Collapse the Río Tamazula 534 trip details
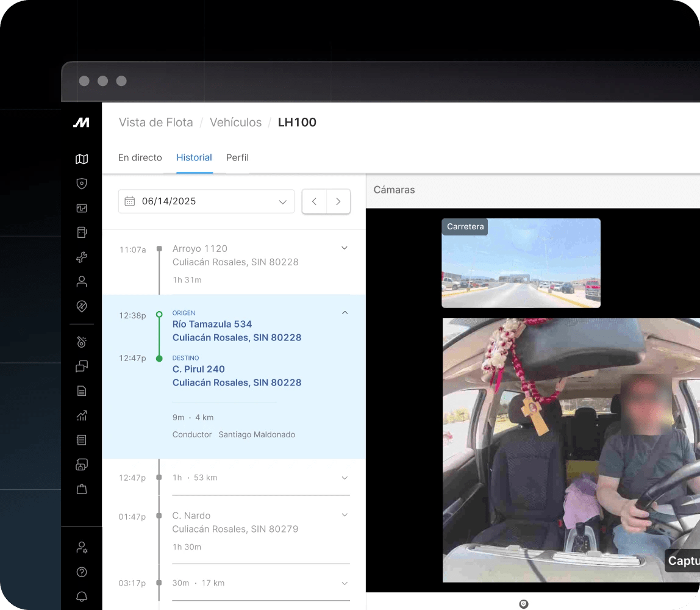The height and width of the screenshot is (610, 700). [345, 312]
